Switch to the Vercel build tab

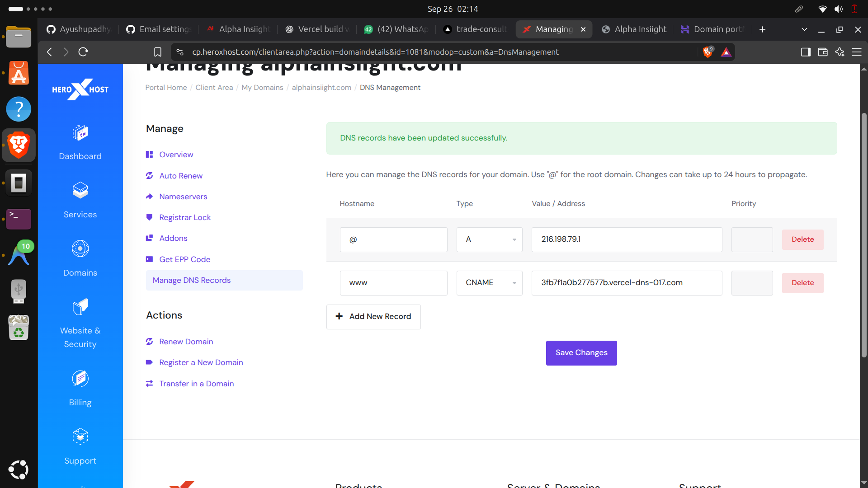click(318, 29)
